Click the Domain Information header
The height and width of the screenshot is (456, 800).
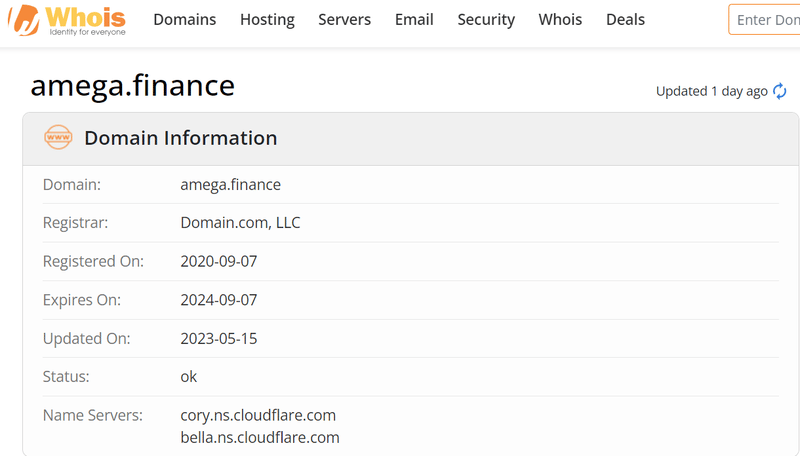pos(181,138)
